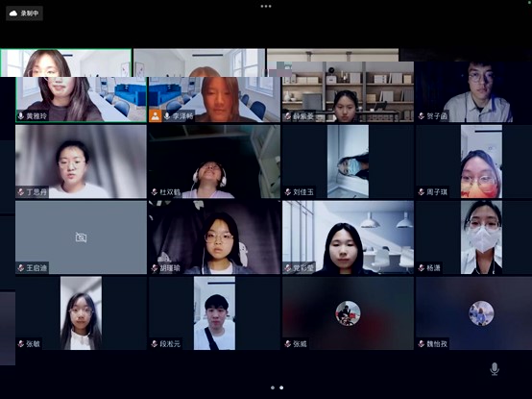The height and width of the screenshot is (399, 532).
Task: Click 张威's round profile avatar
Action: click(x=348, y=313)
